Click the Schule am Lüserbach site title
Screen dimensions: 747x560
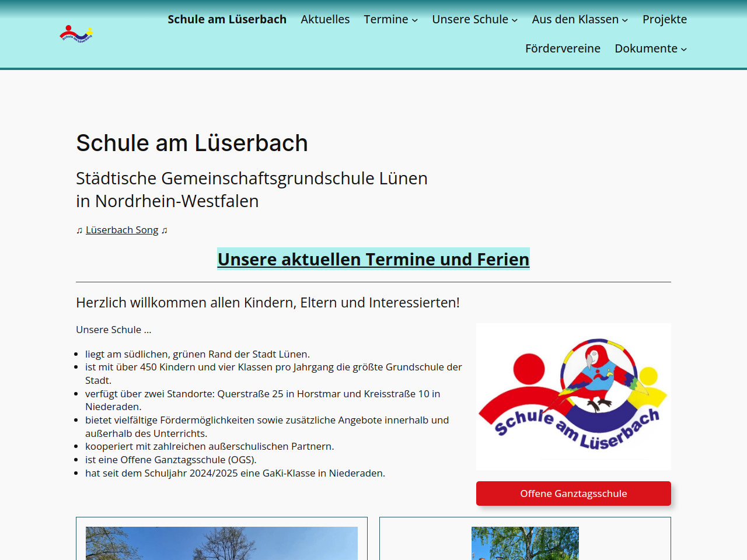click(x=227, y=19)
